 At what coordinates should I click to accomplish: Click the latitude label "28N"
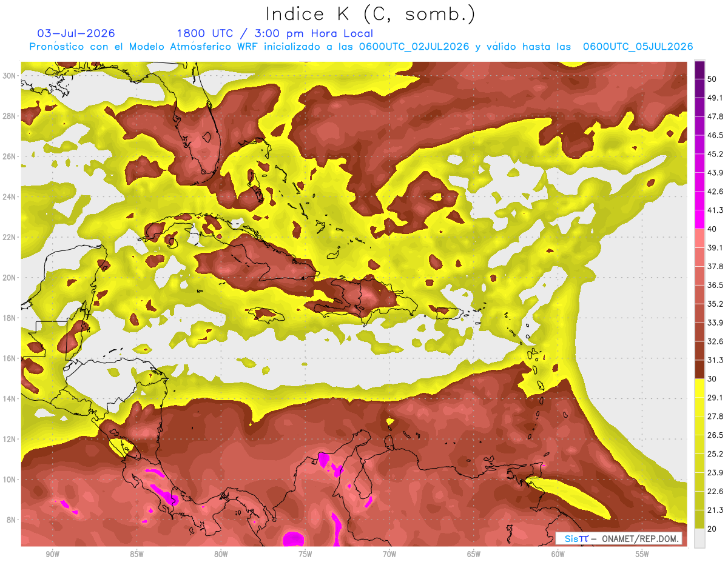pyautogui.click(x=9, y=116)
